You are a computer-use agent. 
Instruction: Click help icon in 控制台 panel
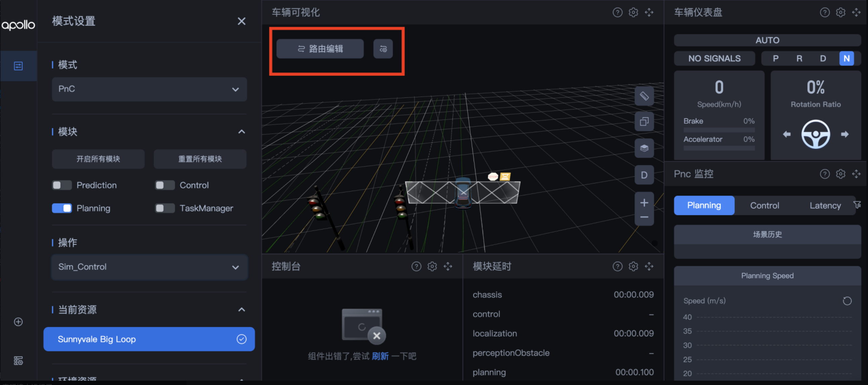[x=416, y=266]
